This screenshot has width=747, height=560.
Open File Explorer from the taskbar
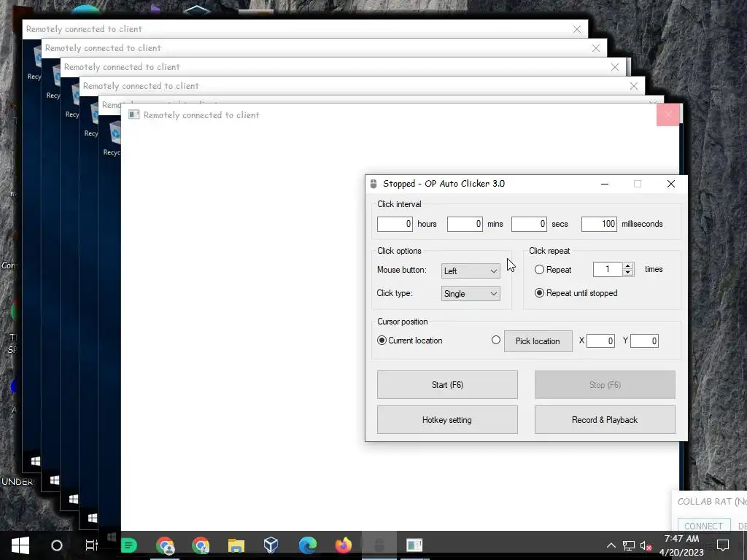point(236,545)
